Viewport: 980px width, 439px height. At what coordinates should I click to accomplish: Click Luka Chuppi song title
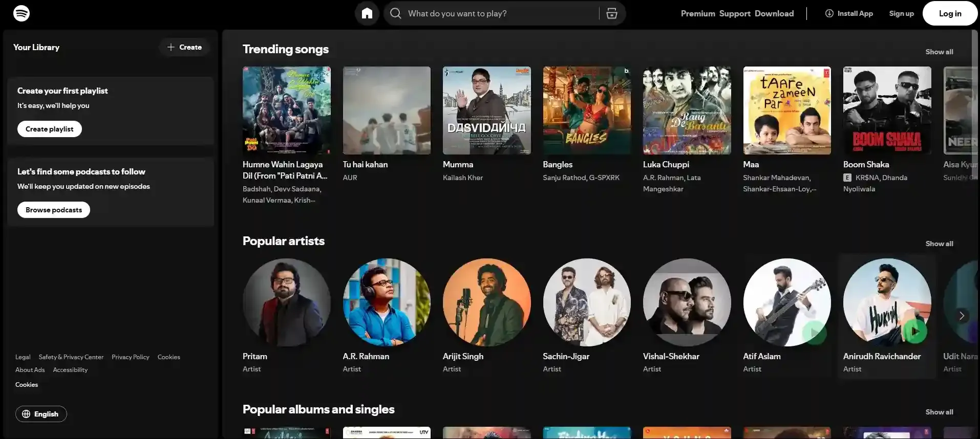tap(666, 164)
